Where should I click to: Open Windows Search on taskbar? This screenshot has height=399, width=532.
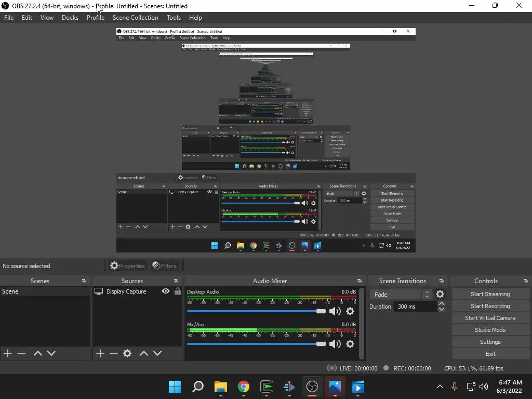point(198,387)
